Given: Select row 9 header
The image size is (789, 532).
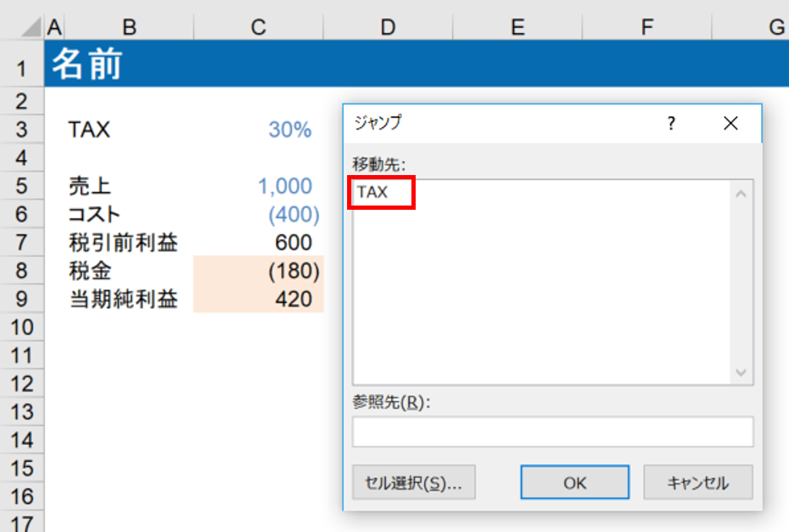Looking at the screenshot, I should tap(22, 299).
